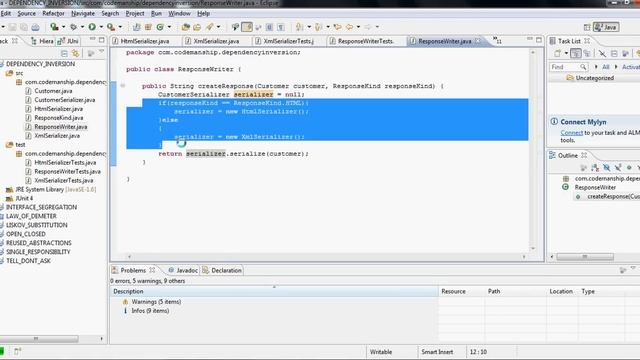Click the Open Type toolbar icon
Screen dimensions: 640x360
click(x=186, y=27)
